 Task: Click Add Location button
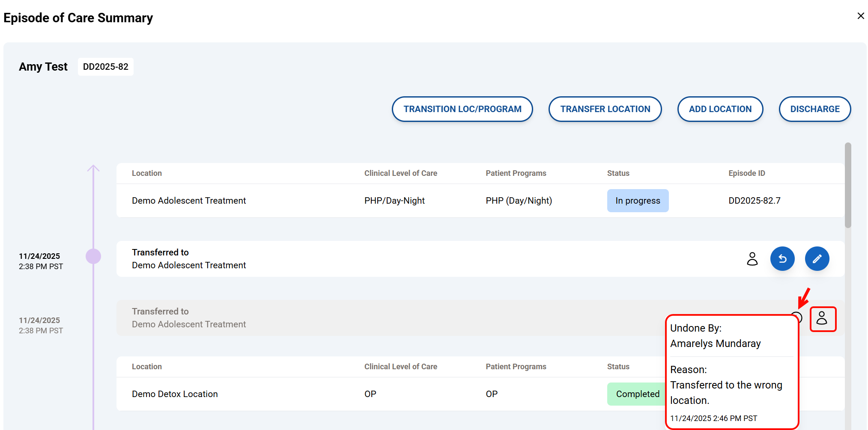click(x=720, y=109)
